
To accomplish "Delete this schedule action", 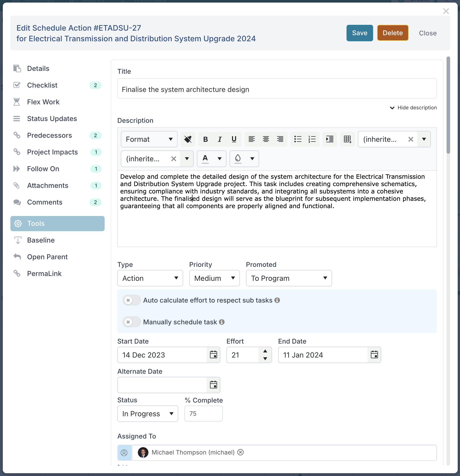I will coord(393,33).
